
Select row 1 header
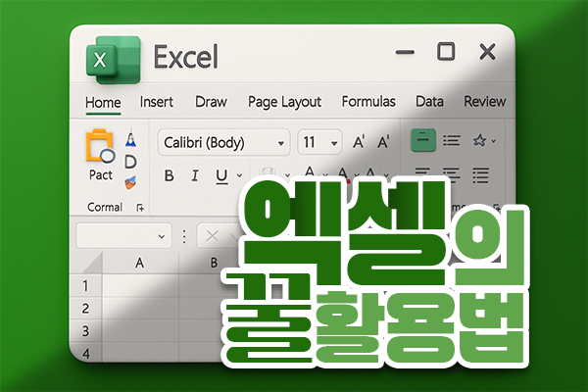point(85,286)
